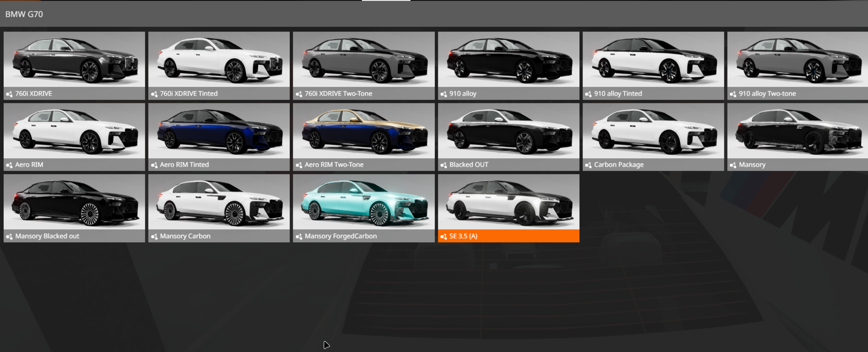Select the Mansory Blacked out car image
868x352 pixels.
click(x=74, y=202)
